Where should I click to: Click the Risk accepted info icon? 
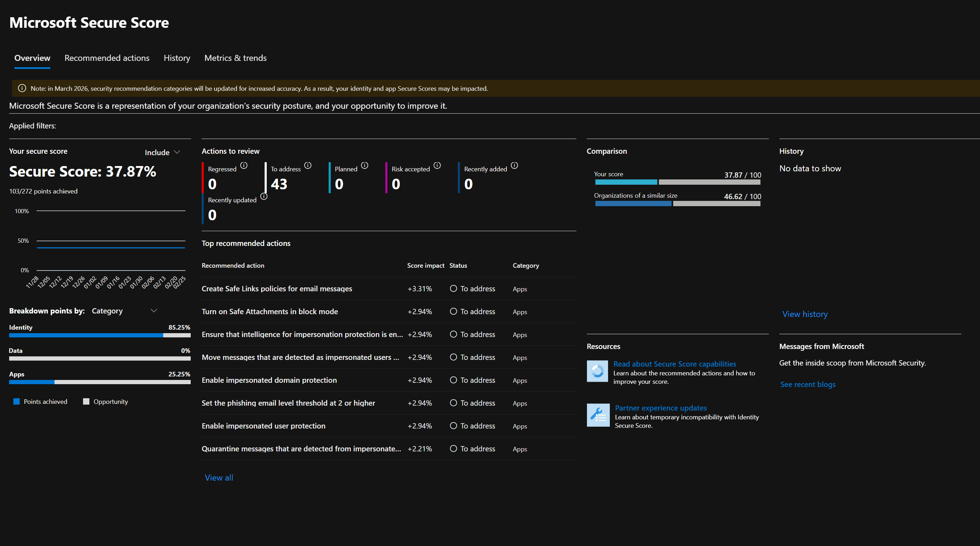[x=437, y=165]
